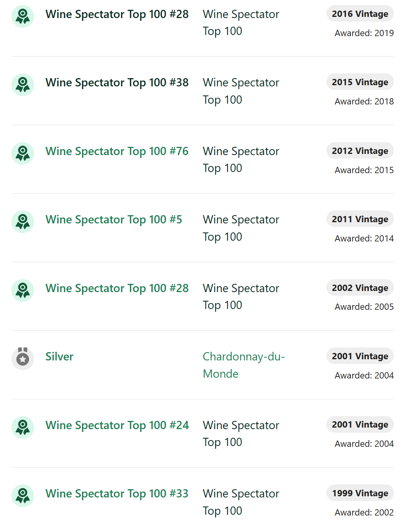403x532 pixels.
Task: Open the Wine Spectator Top 100 #76 link
Action: (117, 151)
